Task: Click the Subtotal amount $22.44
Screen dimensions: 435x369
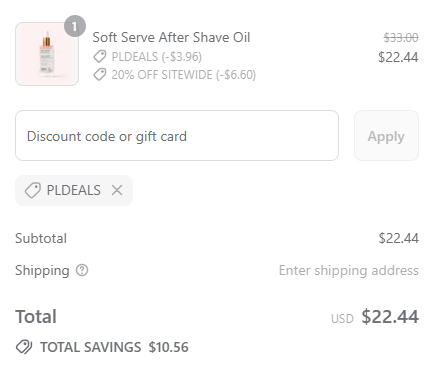Action: [398, 238]
